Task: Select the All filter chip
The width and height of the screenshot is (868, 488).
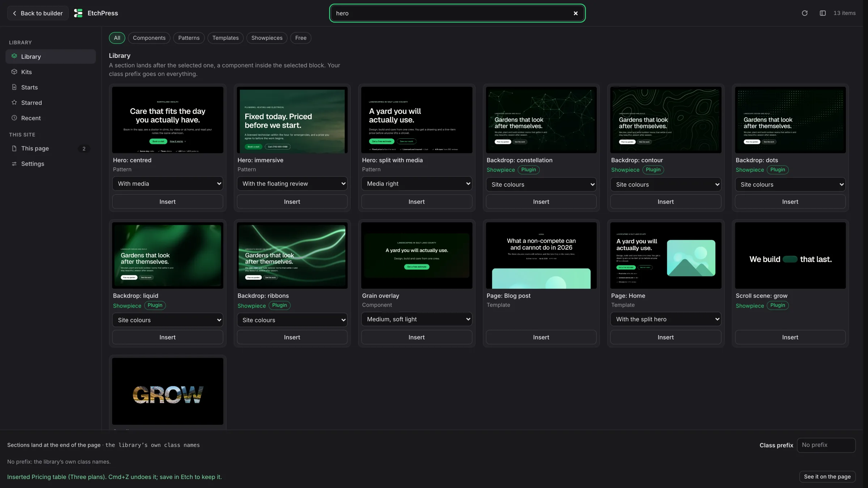Action: (x=117, y=38)
